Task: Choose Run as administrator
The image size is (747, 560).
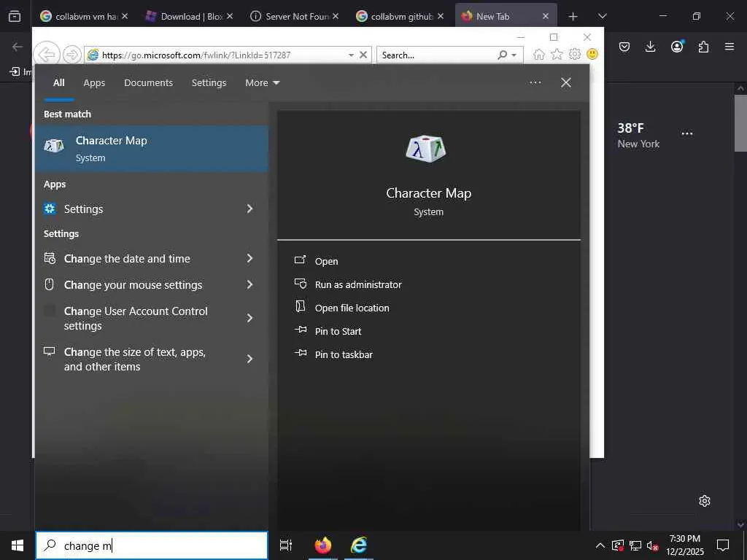Action: 348,284
